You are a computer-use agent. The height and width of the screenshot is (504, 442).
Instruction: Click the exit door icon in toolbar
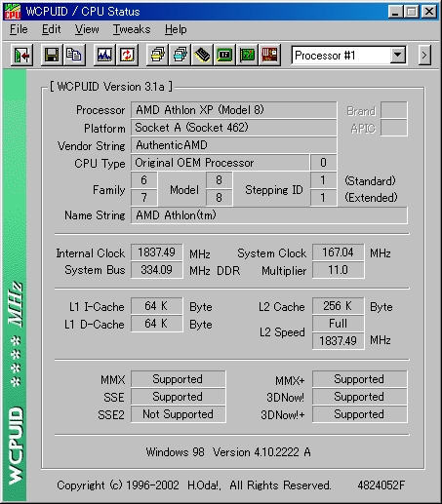(21, 56)
